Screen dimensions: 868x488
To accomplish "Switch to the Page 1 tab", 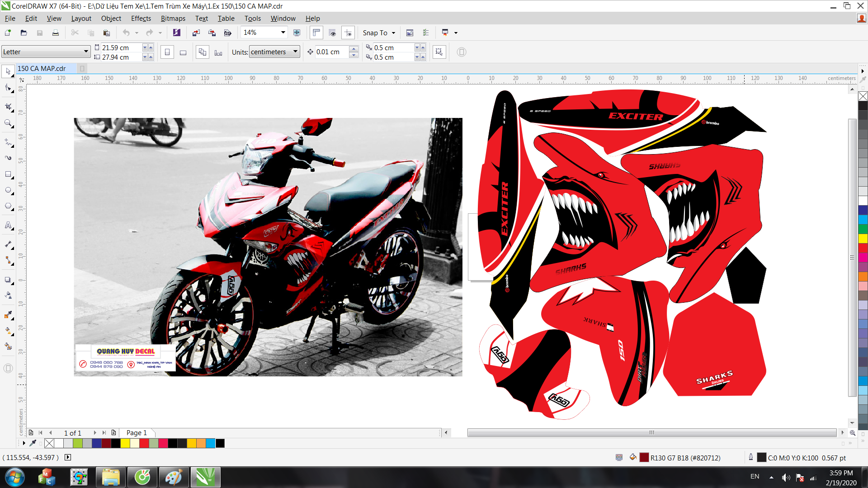I will point(137,433).
